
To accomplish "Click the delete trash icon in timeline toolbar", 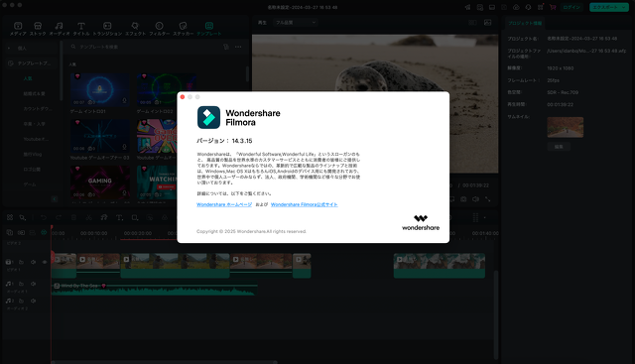I will click(x=73, y=218).
